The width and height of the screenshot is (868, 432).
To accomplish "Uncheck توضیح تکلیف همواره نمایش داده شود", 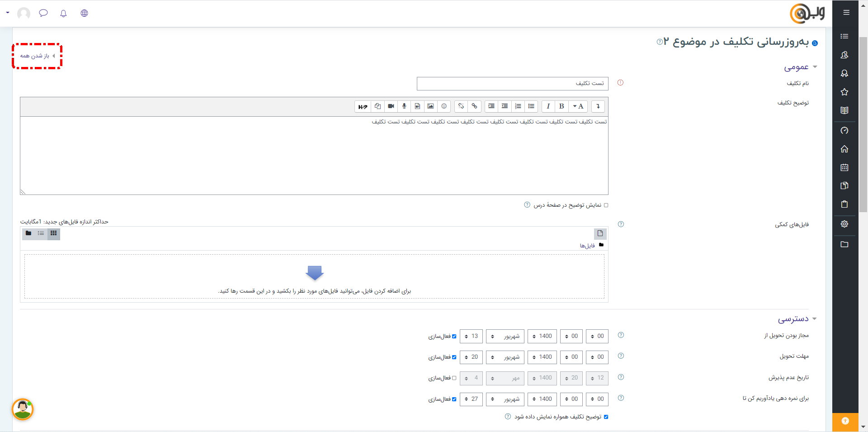I will 606,417.
